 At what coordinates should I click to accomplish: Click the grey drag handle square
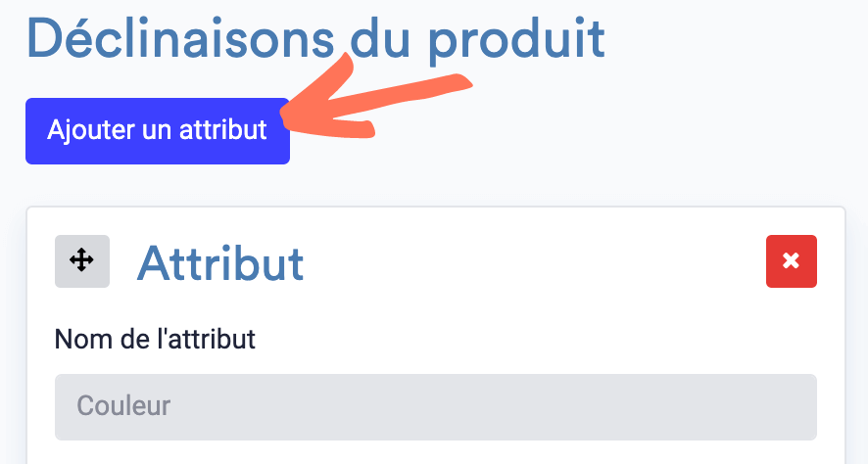click(82, 260)
